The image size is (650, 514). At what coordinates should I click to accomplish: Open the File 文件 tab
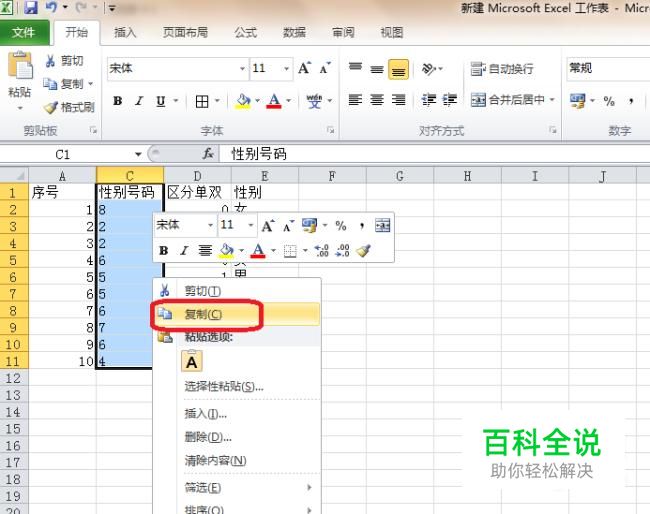pos(24,32)
